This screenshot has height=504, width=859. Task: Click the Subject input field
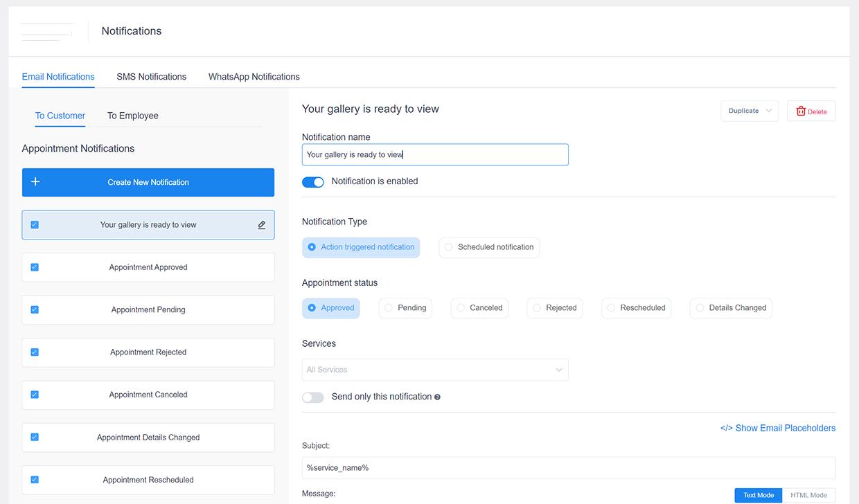[x=569, y=468]
